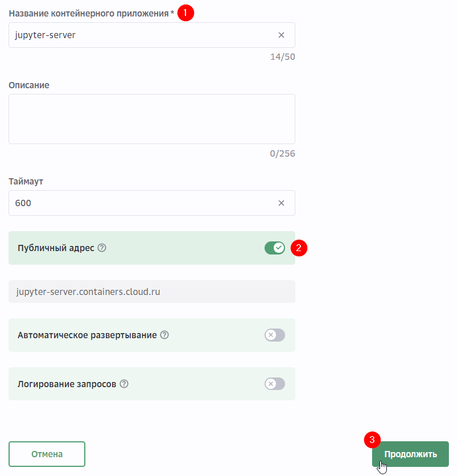The width and height of the screenshot is (458, 476).
Task: Click the Автоматическое развертывание label text
Action: pos(87,335)
